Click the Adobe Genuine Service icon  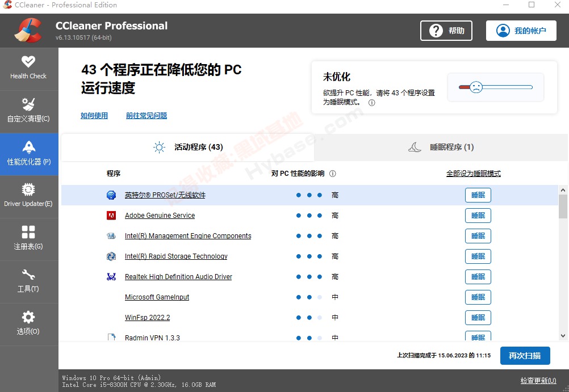111,216
